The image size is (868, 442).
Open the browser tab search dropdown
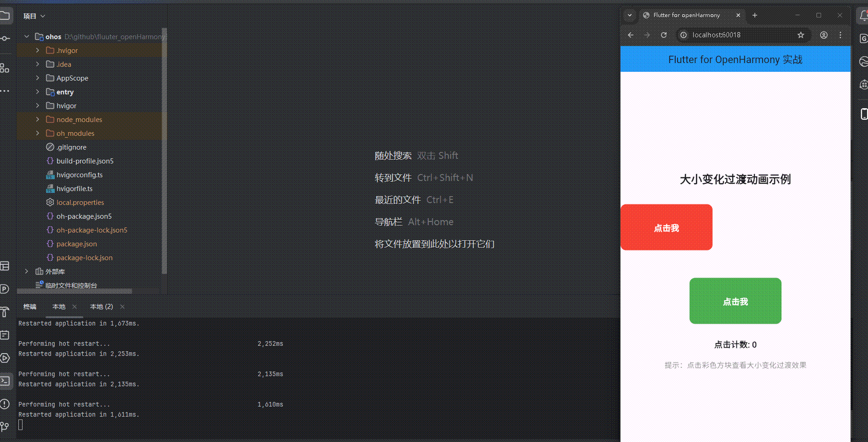(630, 15)
